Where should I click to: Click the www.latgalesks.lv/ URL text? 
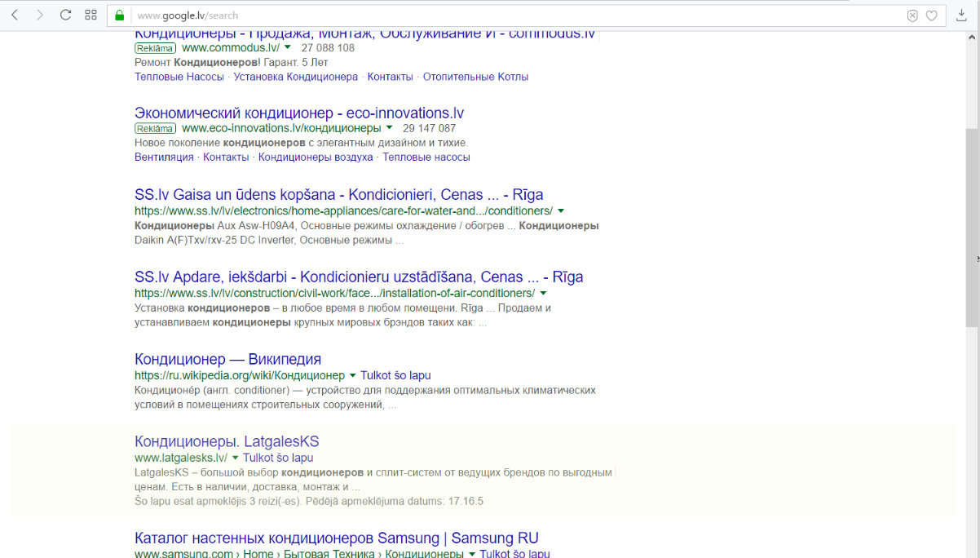click(x=181, y=458)
